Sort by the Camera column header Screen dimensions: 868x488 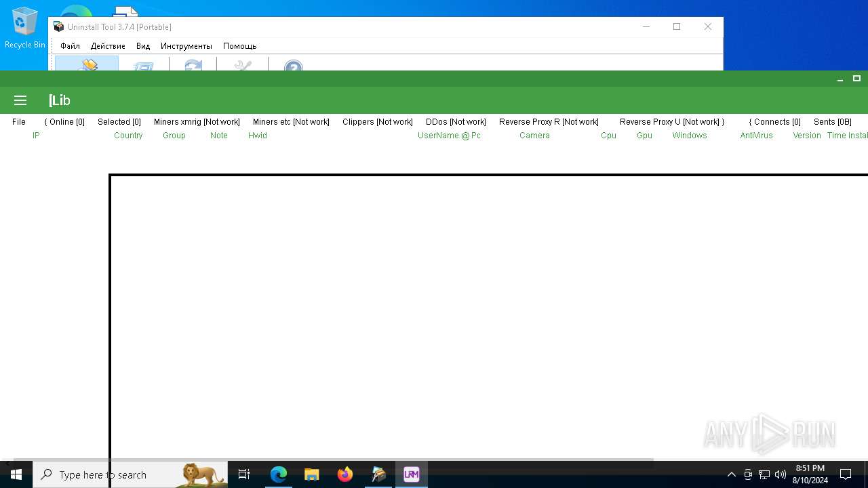click(x=534, y=136)
